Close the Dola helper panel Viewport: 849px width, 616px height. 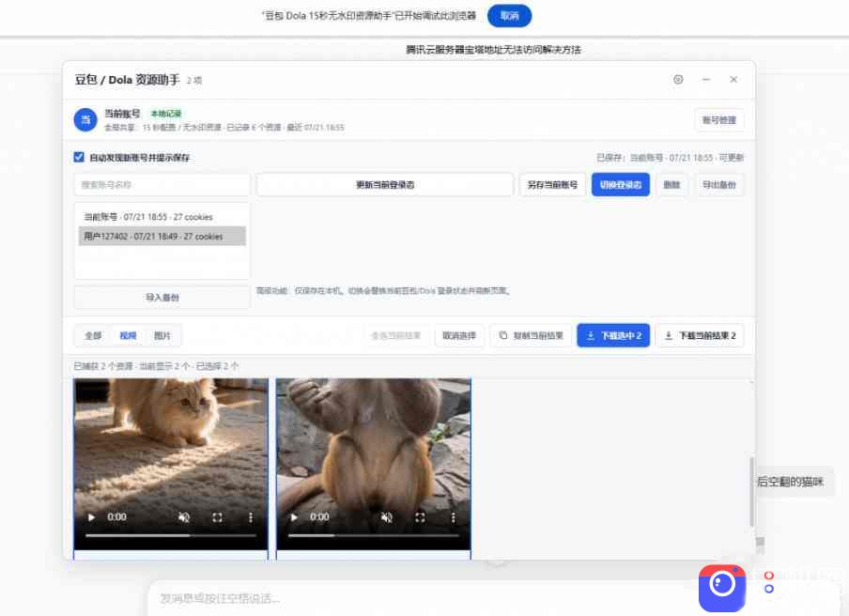point(733,80)
